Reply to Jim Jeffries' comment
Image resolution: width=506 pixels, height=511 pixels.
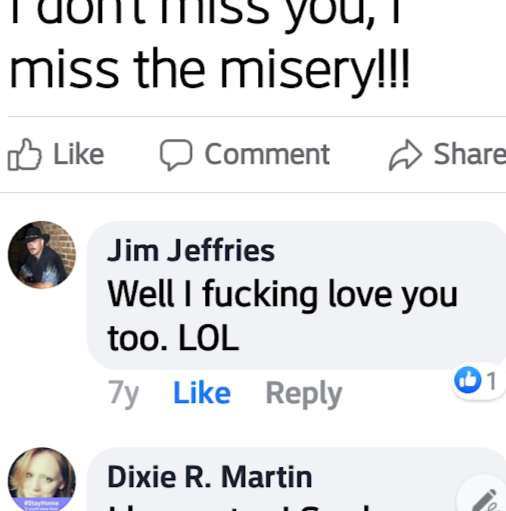click(304, 394)
